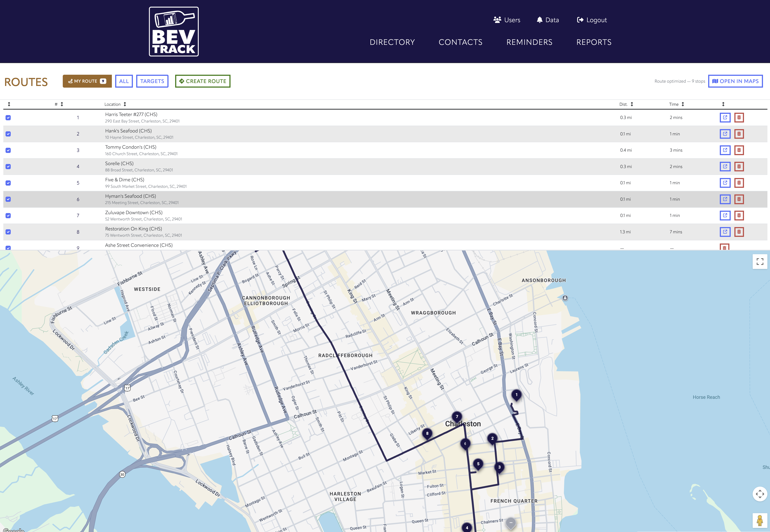The width and height of the screenshot is (770, 532).
Task: Sort stops by Time column arrows
Action: point(683,104)
